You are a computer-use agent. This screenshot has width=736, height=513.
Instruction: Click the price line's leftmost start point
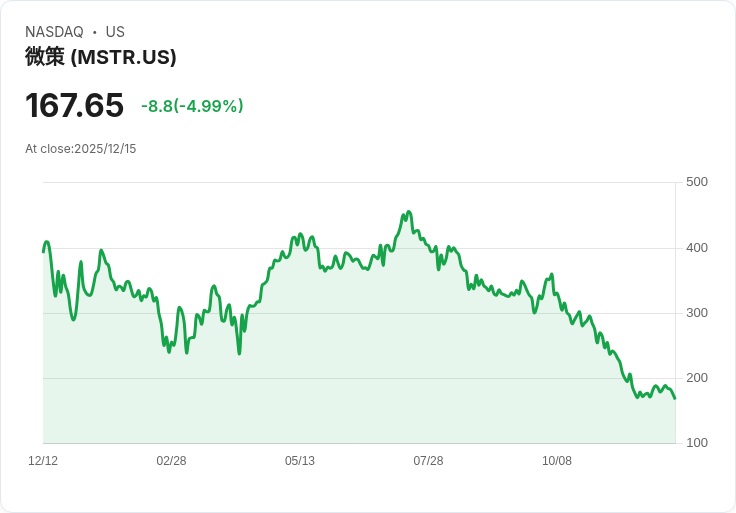click(43, 251)
